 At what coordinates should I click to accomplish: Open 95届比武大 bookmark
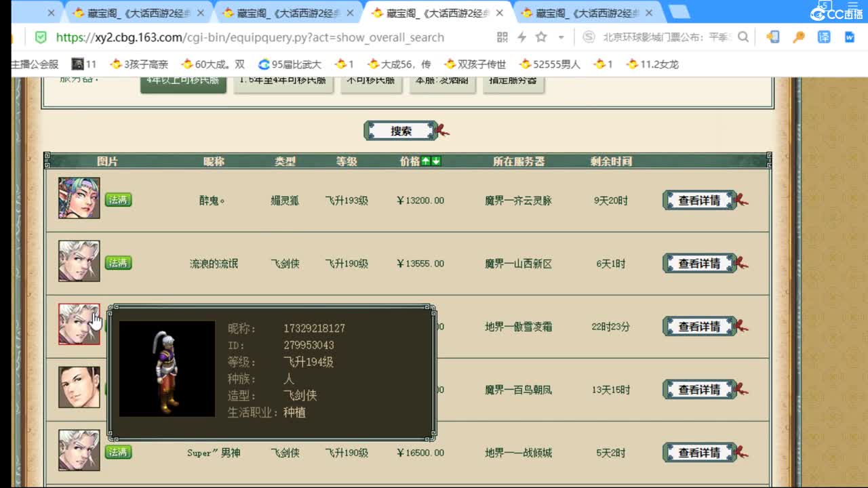pyautogui.click(x=290, y=64)
